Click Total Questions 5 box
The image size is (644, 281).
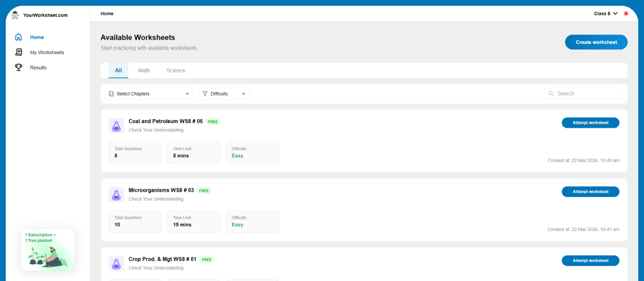[135, 153]
